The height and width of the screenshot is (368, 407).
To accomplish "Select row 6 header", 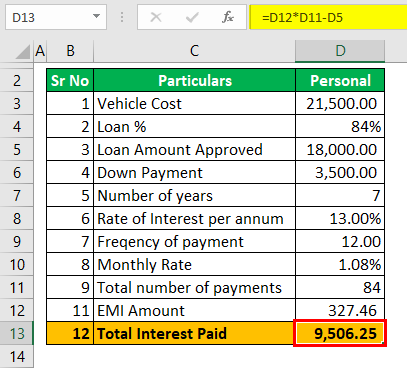I will (x=17, y=173).
